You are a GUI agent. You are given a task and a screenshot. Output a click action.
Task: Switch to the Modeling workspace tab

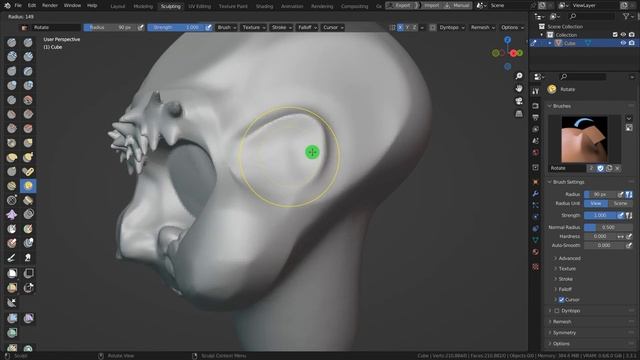(143, 6)
